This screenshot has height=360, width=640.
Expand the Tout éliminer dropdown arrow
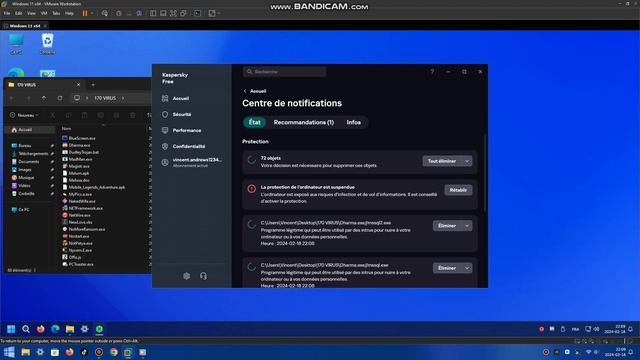pos(467,161)
